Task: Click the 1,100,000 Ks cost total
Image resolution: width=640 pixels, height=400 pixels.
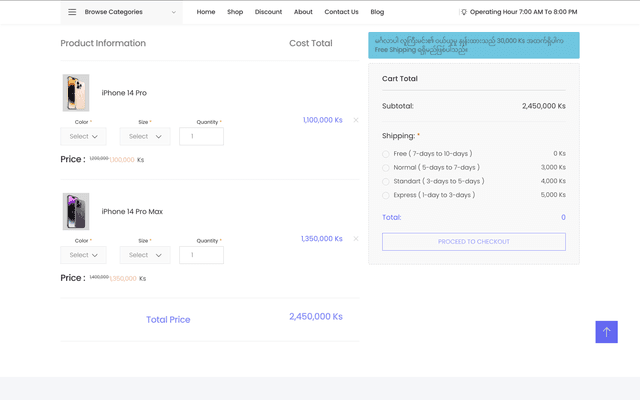Action: [x=322, y=120]
